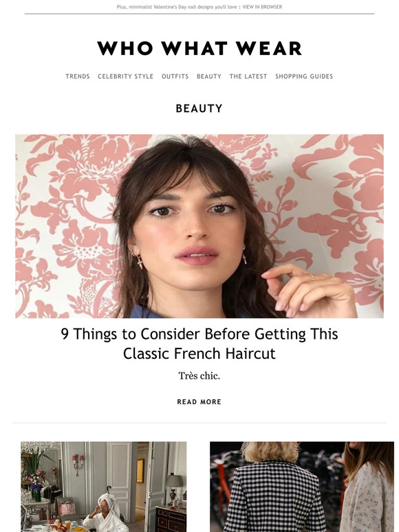
Task: Select the Classic French Haircut title line
Action: pyautogui.click(x=199, y=353)
